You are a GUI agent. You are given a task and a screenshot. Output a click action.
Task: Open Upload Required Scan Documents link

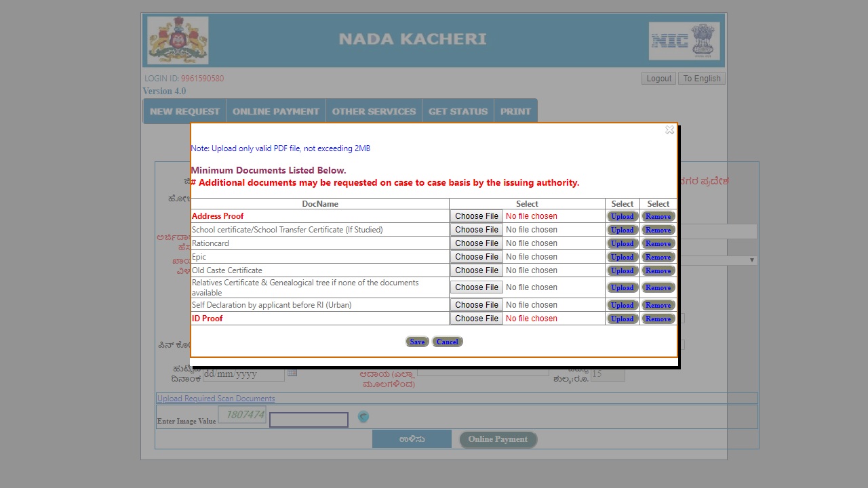point(216,398)
